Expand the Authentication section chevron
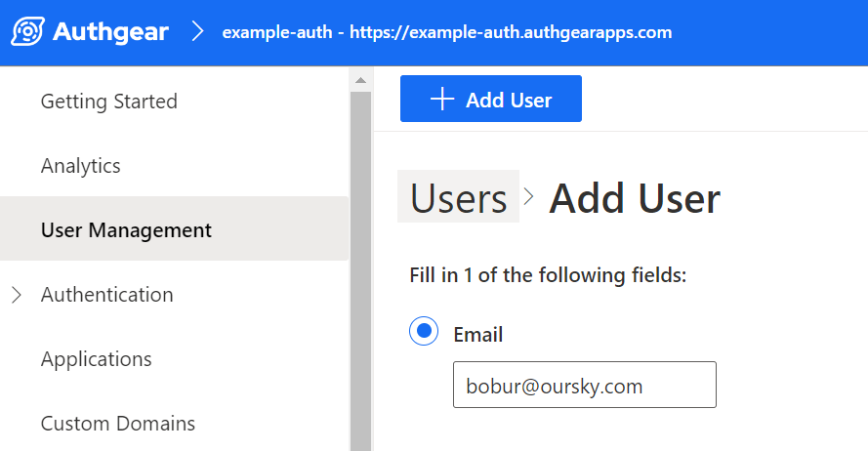Image resolution: width=868 pixels, height=451 pixels. pyautogui.click(x=16, y=295)
